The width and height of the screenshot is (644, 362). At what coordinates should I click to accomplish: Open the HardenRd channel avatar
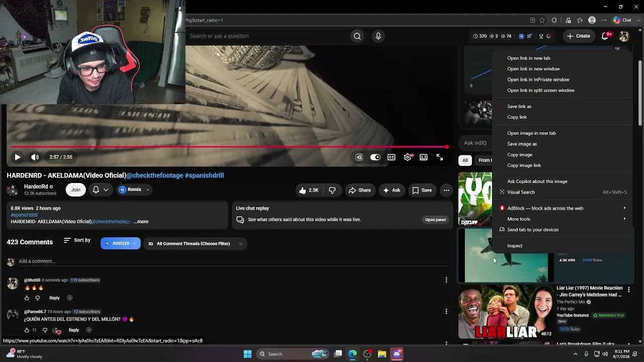13,190
